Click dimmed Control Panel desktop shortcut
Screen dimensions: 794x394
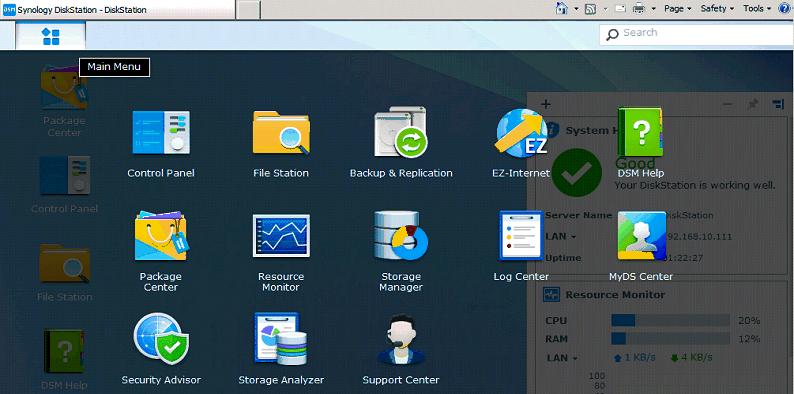click(x=64, y=184)
